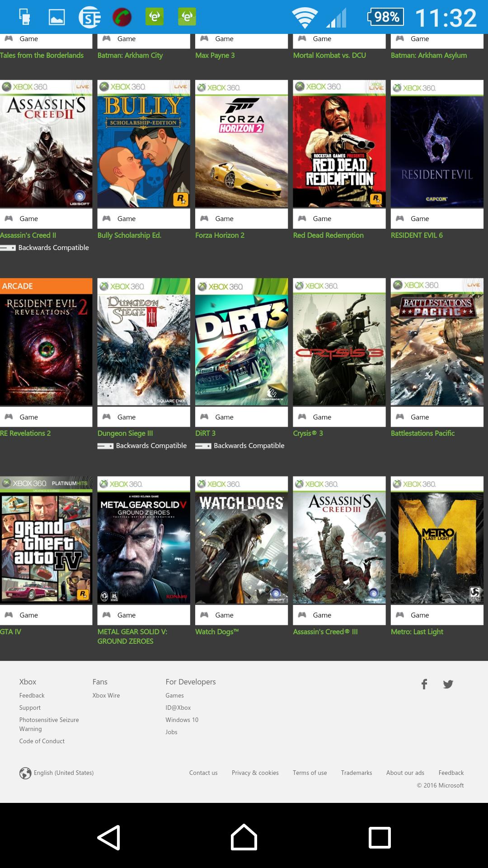Open the Windows 10 developer link

[x=182, y=720]
